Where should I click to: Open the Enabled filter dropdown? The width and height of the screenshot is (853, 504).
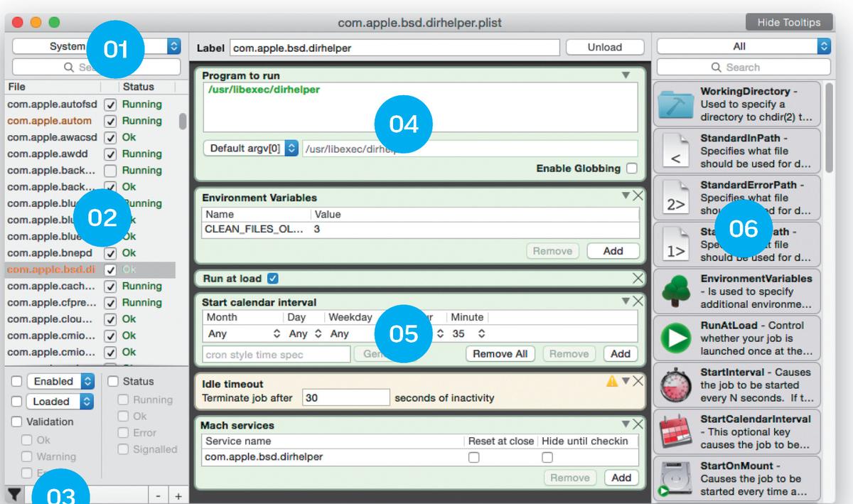[x=60, y=382]
